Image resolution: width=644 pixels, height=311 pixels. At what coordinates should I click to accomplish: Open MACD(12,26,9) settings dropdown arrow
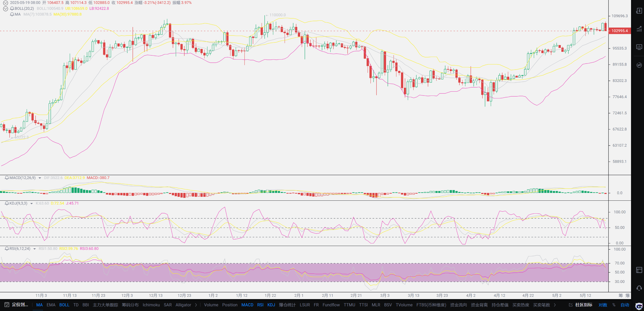40,178
